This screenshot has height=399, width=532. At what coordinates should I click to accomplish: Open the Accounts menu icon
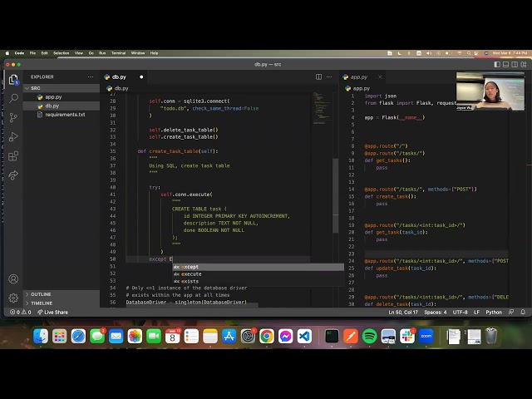(13, 279)
